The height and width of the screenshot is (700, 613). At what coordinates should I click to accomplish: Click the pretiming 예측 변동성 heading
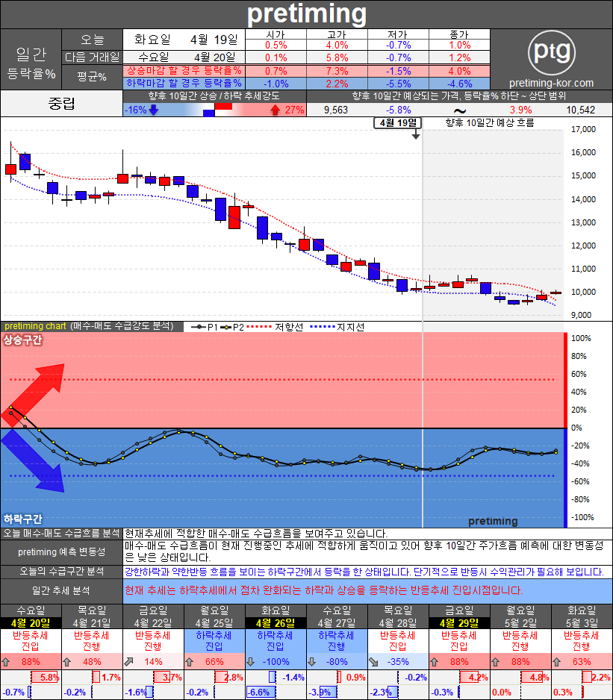(62, 552)
